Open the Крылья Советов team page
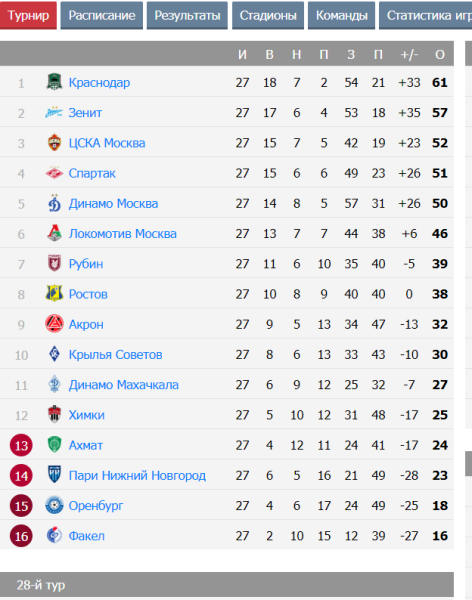This screenshot has height=600, width=472. coord(115,354)
